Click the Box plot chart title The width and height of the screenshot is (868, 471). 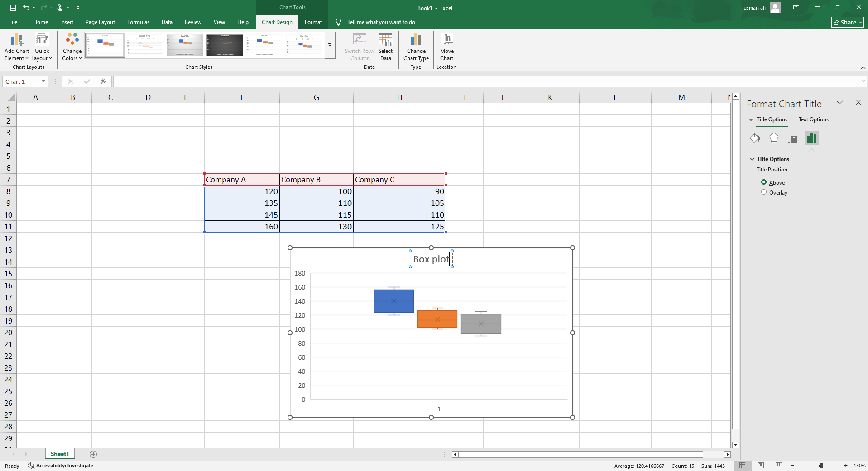click(x=431, y=259)
